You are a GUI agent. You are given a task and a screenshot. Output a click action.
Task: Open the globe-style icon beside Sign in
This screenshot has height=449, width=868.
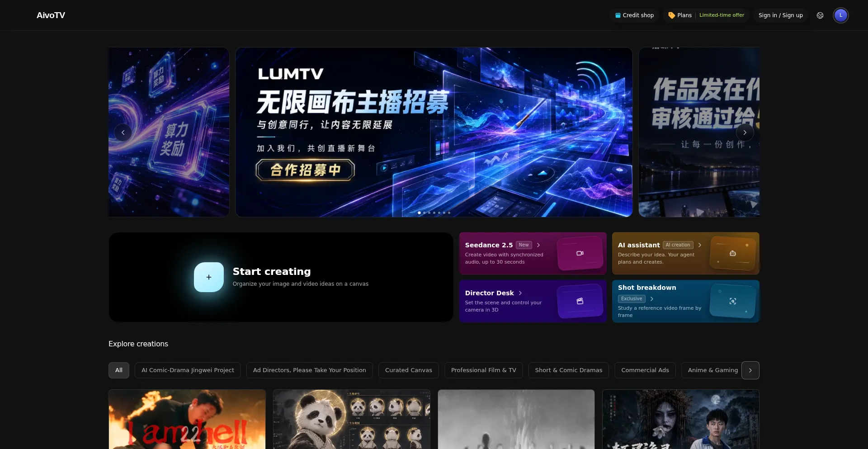pyautogui.click(x=820, y=15)
